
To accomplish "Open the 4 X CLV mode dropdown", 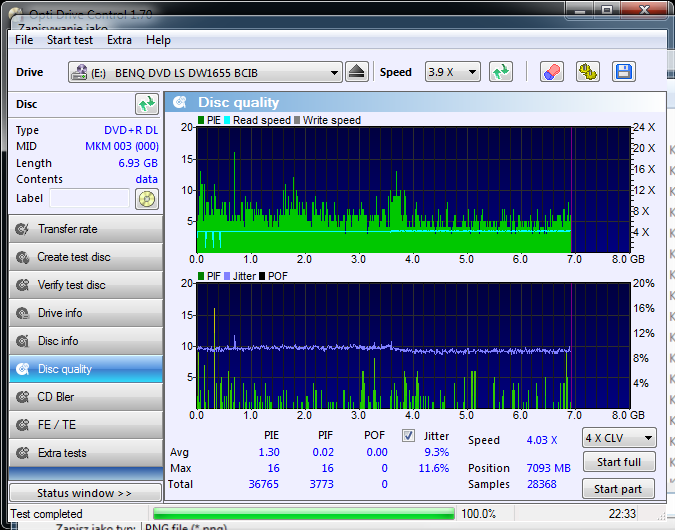I will coord(619,438).
